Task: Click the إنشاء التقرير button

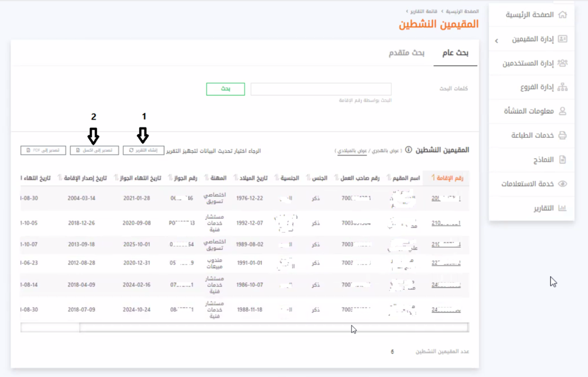Action: (x=143, y=150)
